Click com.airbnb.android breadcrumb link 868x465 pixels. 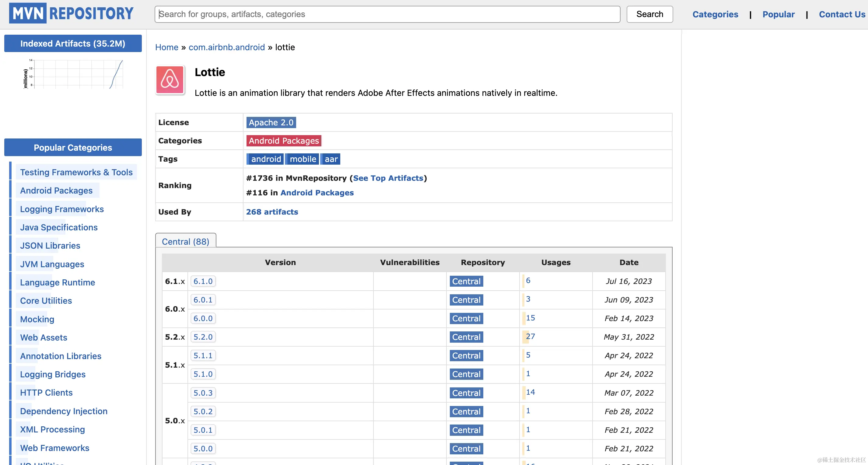(226, 47)
